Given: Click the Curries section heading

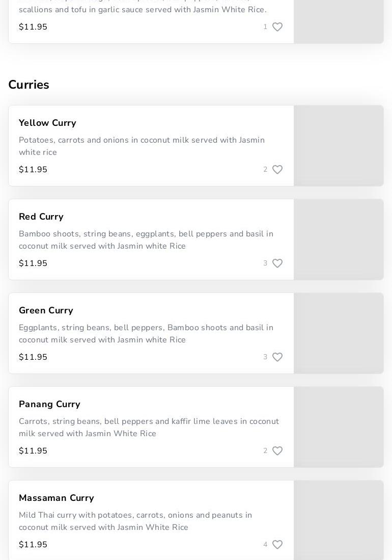Looking at the screenshot, I should coord(29,85).
